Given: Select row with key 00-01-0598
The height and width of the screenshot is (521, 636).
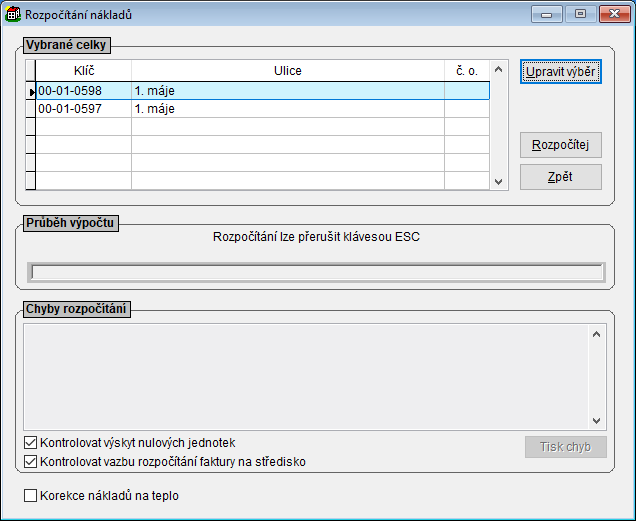Looking at the screenshot, I should click(x=70, y=91).
